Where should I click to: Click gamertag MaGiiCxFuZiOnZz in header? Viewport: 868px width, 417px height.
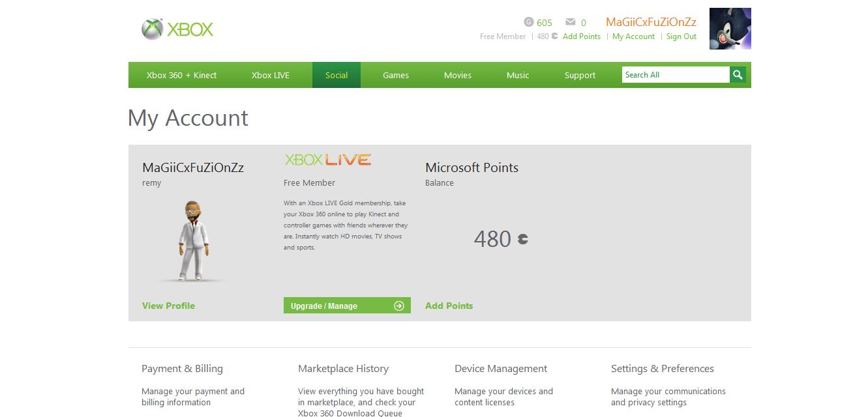pos(651,22)
